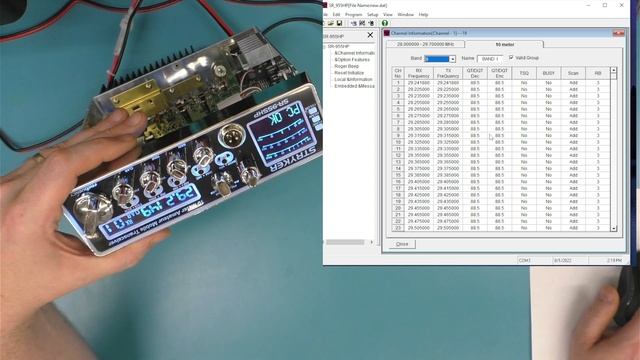Click the Name input field

[490, 59]
